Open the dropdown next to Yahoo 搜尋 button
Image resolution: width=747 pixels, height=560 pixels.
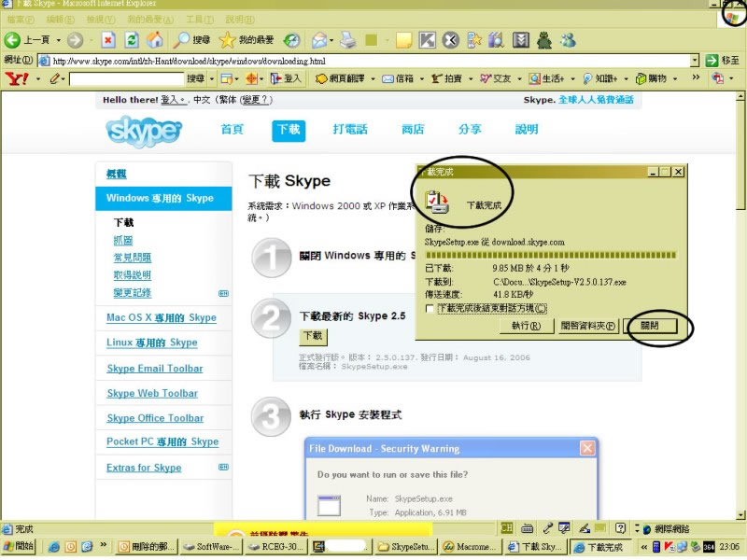tap(212, 78)
